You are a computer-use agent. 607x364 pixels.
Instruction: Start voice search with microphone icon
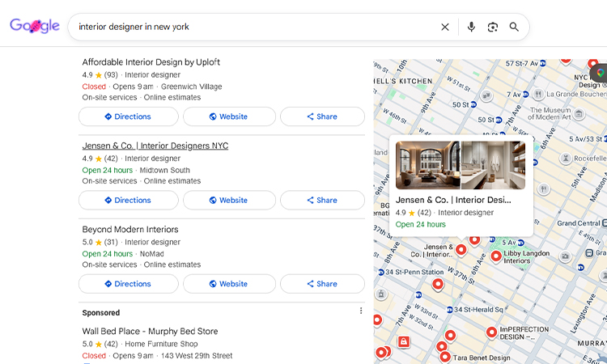click(471, 27)
